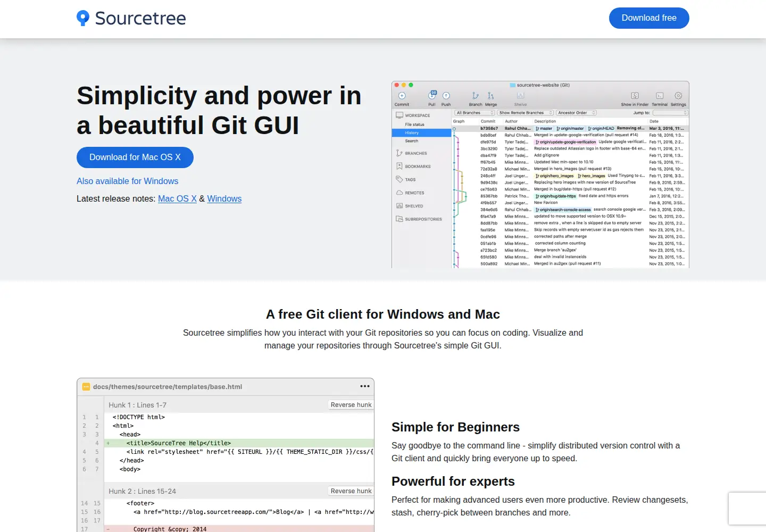Viewport: 766px width, 532px height.
Task: Click Reverse hunk for Hunk 1
Action: point(351,405)
